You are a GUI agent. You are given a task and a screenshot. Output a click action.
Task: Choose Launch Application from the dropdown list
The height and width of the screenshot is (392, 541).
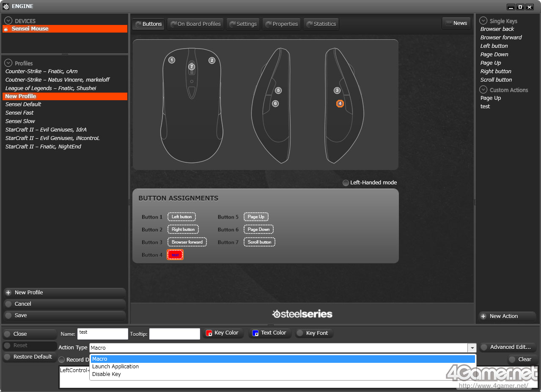pos(283,367)
